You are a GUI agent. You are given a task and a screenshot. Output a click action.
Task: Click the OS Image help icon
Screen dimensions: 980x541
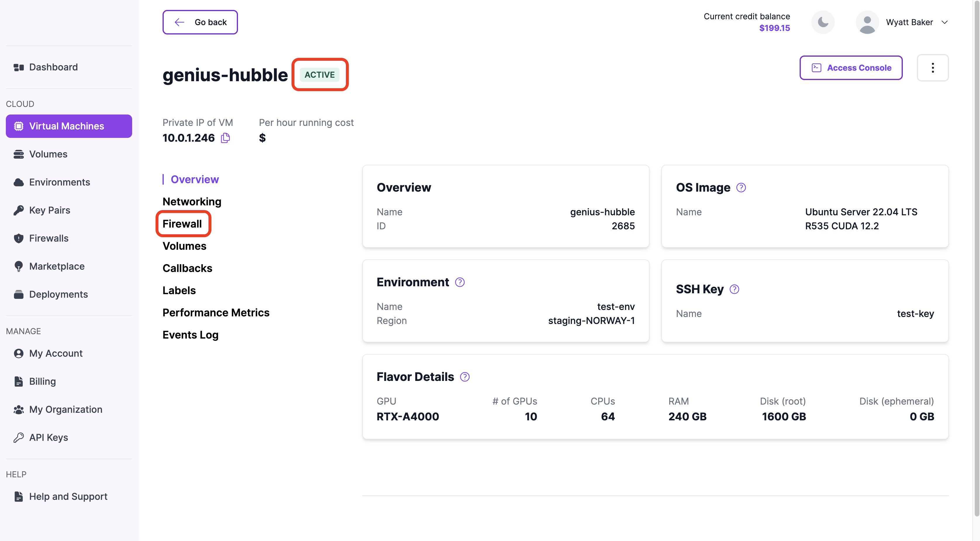741,188
